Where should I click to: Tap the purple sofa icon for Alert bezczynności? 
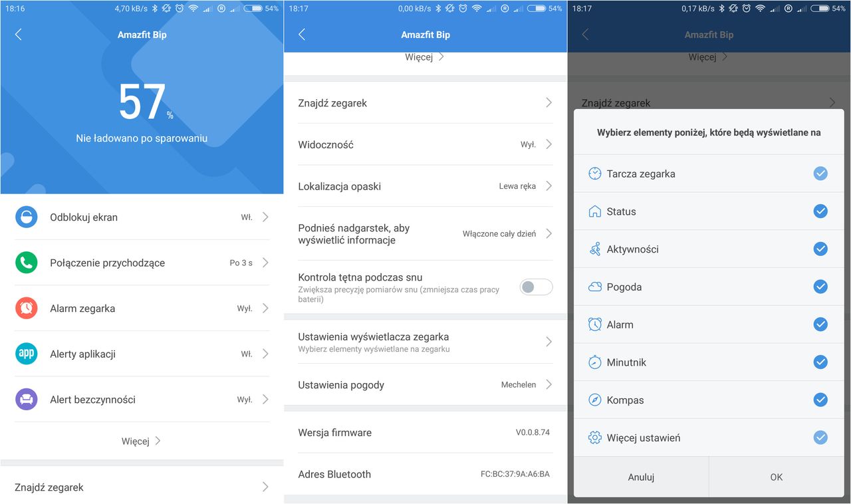tap(27, 399)
